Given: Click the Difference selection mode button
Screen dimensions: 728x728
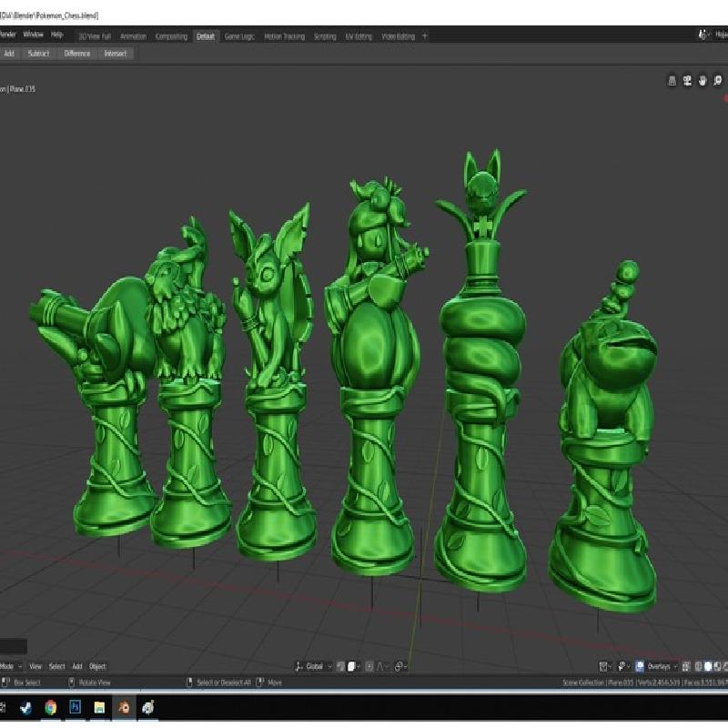Looking at the screenshot, I should (77, 54).
